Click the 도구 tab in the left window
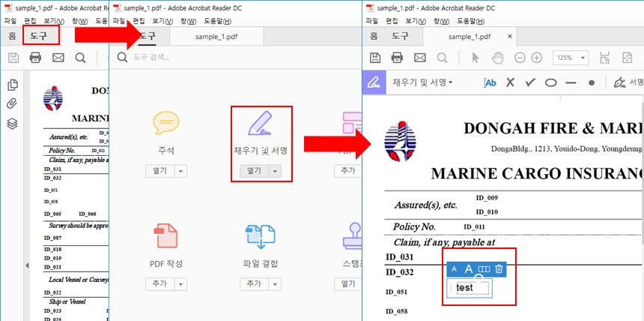This screenshot has height=321, width=644. (x=39, y=36)
